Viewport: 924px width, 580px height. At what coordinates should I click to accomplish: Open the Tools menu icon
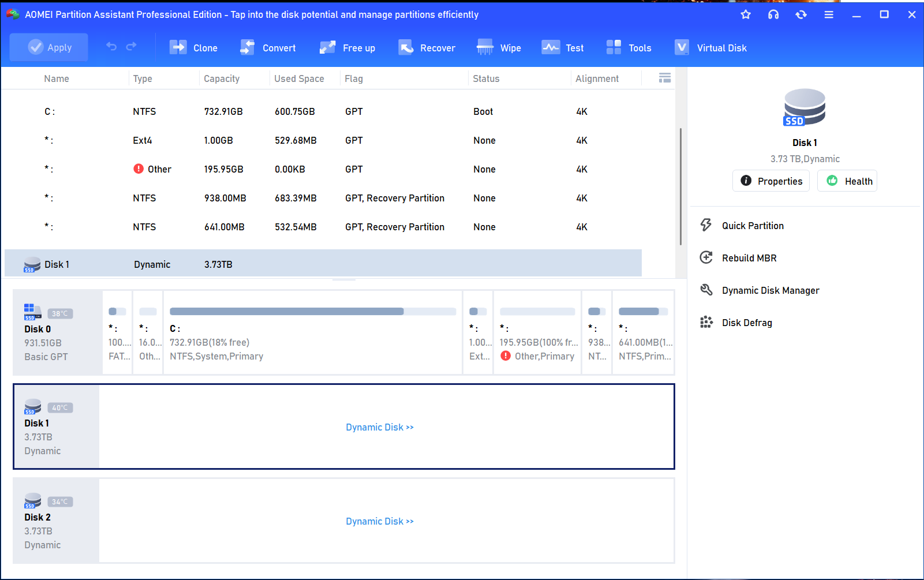(x=613, y=48)
